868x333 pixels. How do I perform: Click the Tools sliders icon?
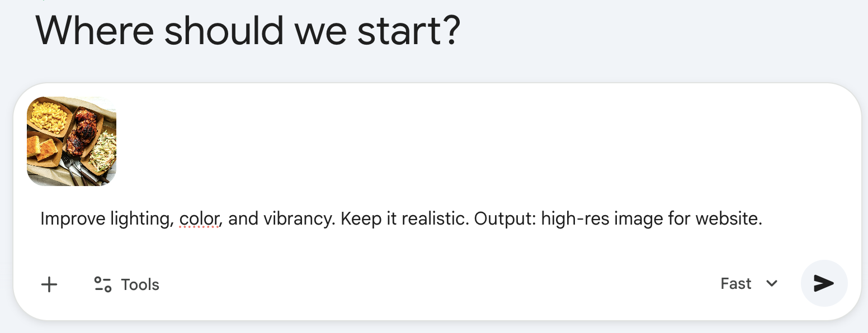tap(102, 284)
